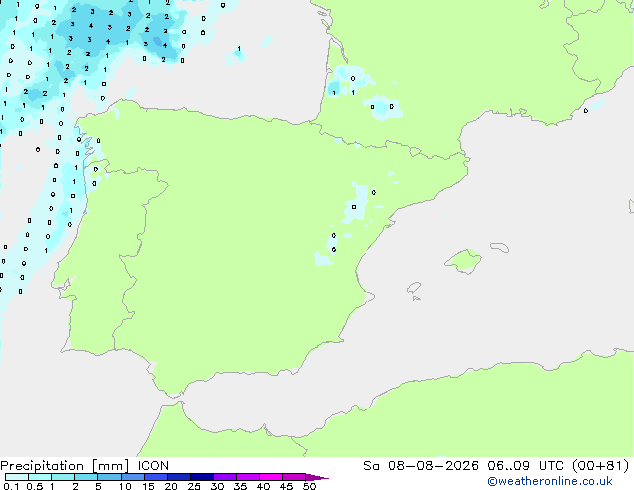Pick the 1–2 mm legend color cell

(63, 477)
